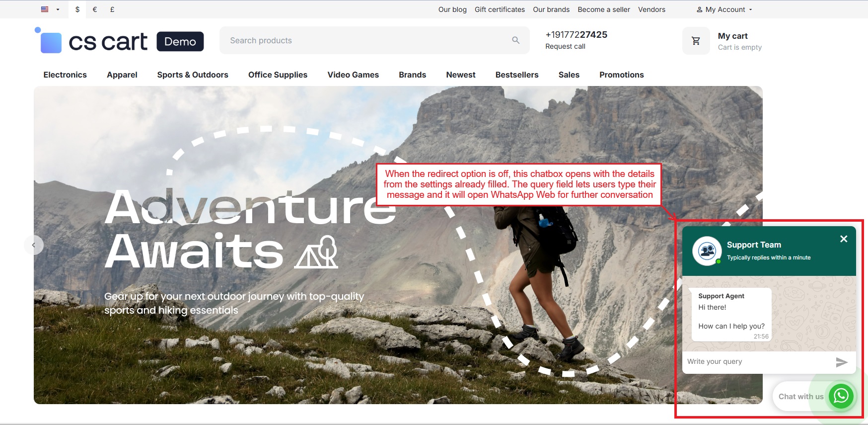This screenshot has width=868, height=425.
Task: Click the WhatsApp chat icon
Action: point(841,396)
